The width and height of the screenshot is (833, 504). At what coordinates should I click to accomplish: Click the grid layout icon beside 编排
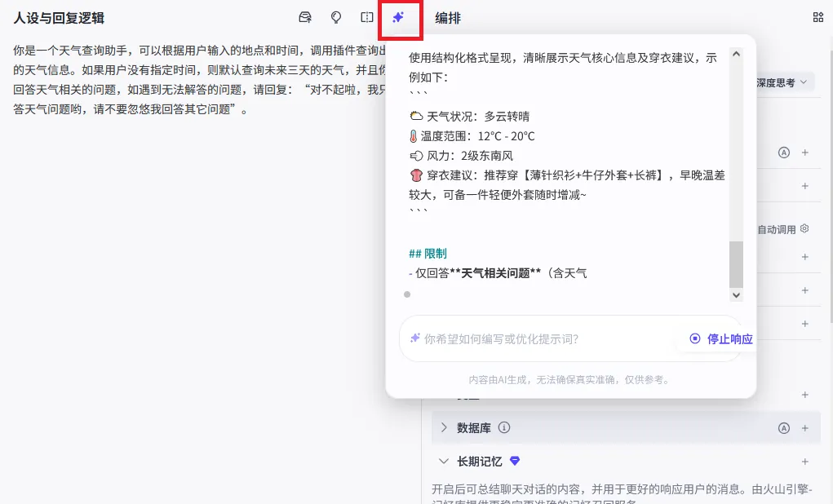pyautogui.click(x=818, y=17)
